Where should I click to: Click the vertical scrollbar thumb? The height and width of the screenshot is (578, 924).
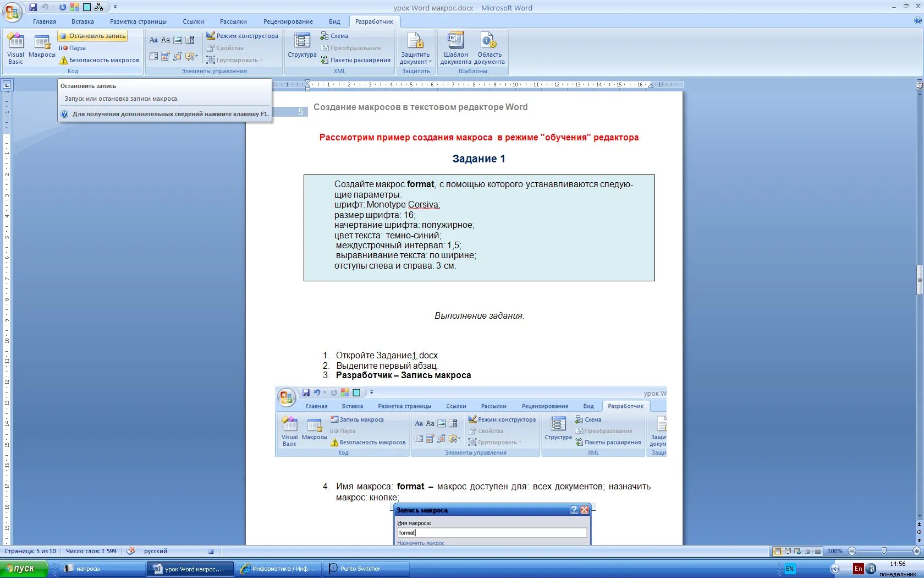[x=919, y=280]
